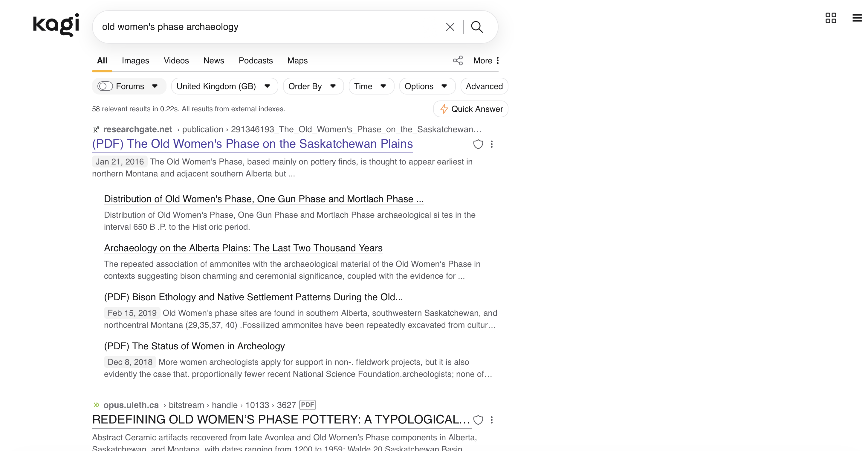Viewport: 868px width, 451px height.
Task: Click Quick Answer lightning button
Action: coord(471,109)
